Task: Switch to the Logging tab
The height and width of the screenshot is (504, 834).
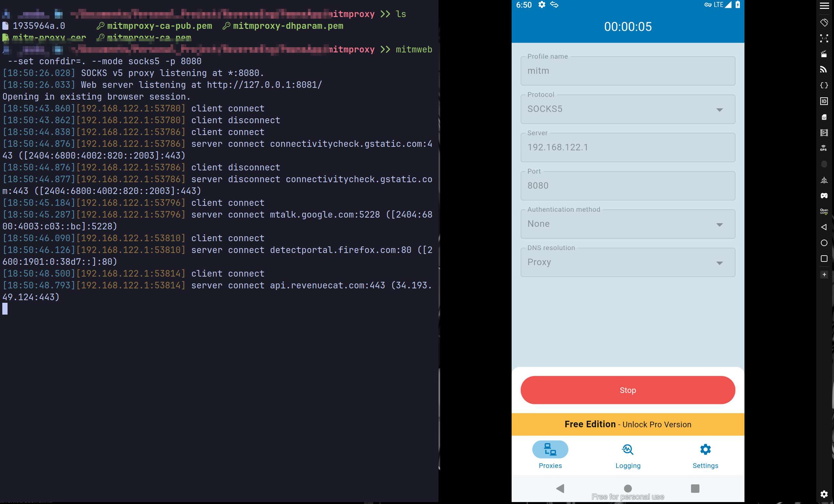Action: [627, 455]
